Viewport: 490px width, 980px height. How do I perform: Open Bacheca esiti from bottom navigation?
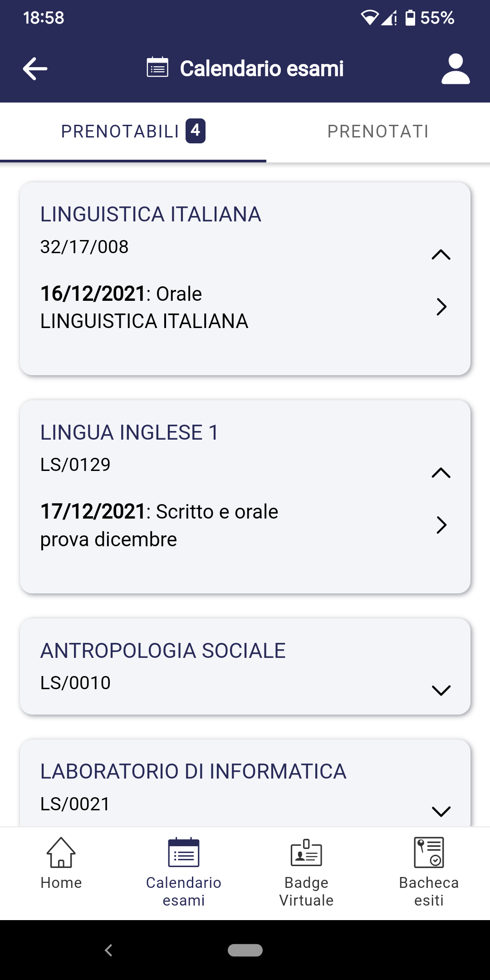click(x=429, y=872)
